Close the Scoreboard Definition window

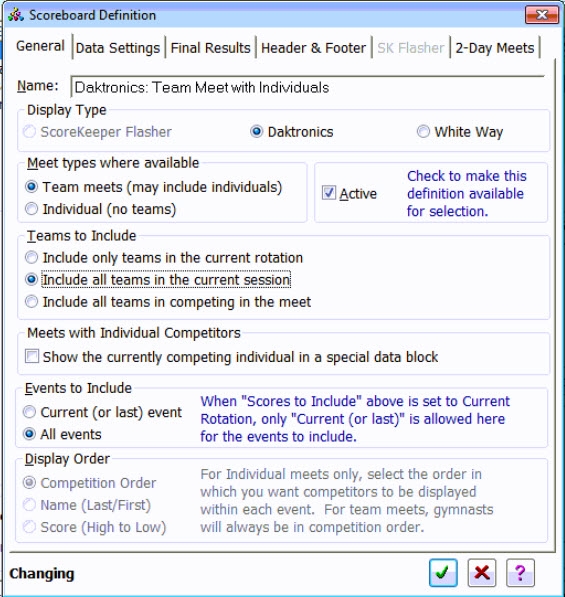point(542,15)
